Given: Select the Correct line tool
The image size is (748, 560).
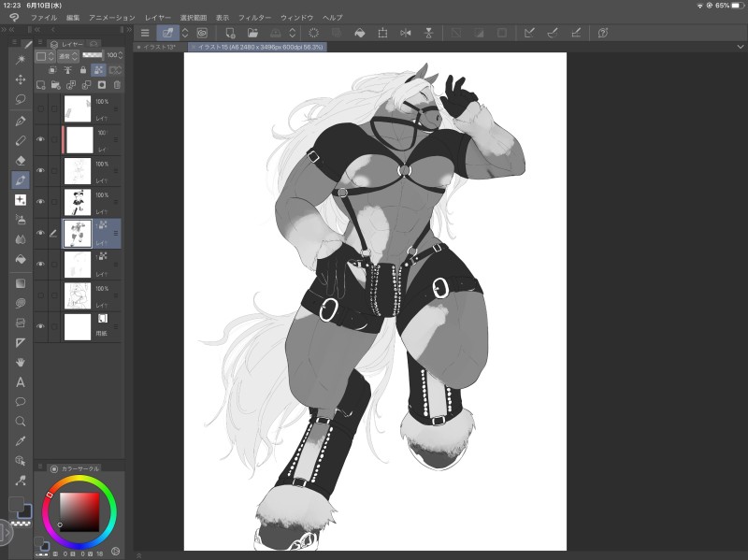Looking at the screenshot, I should coord(21,481).
